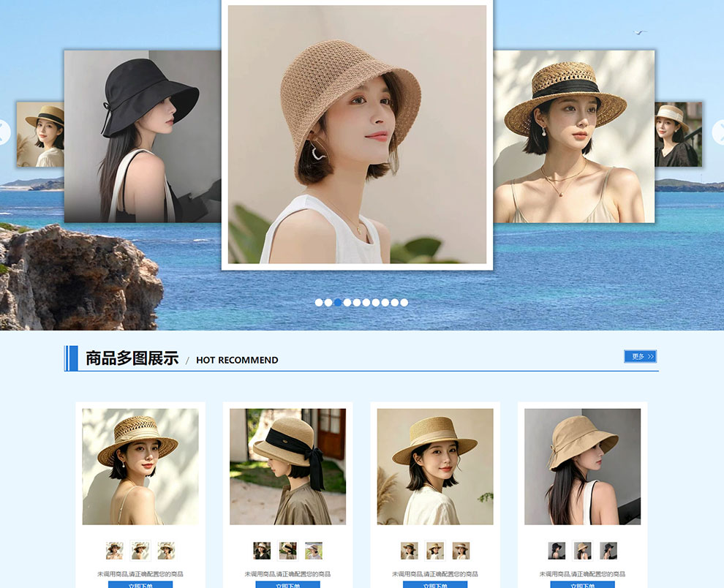
Task: Select the last carousel pagination dot
Action: click(404, 303)
